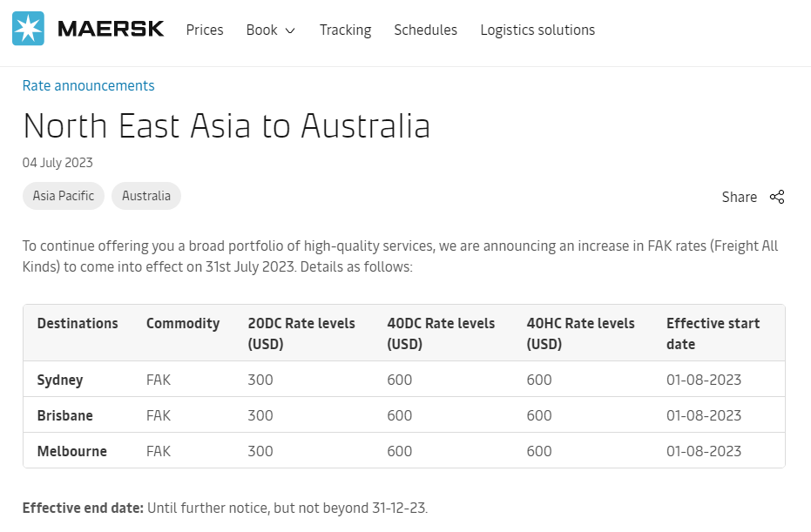Click the Maersk star logo icon
Image resolution: width=811 pixels, height=532 pixels.
click(28, 29)
